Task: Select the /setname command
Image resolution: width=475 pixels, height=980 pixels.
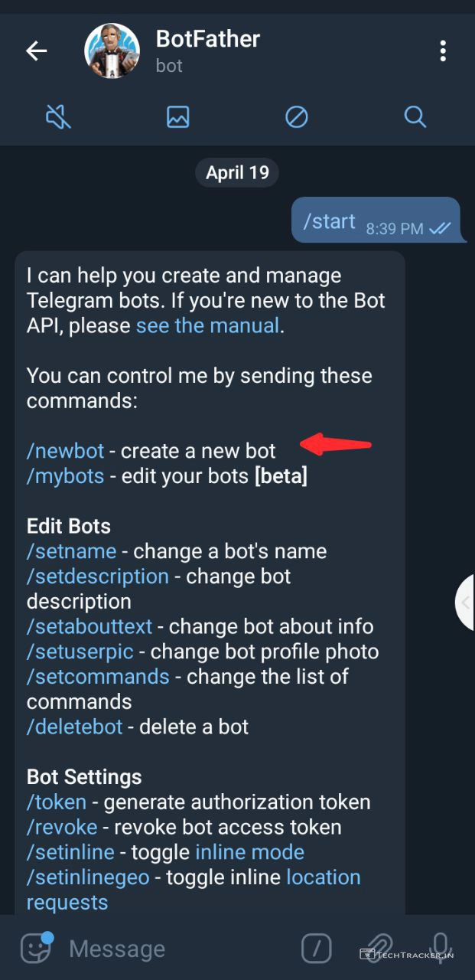Action: coord(71,551)
